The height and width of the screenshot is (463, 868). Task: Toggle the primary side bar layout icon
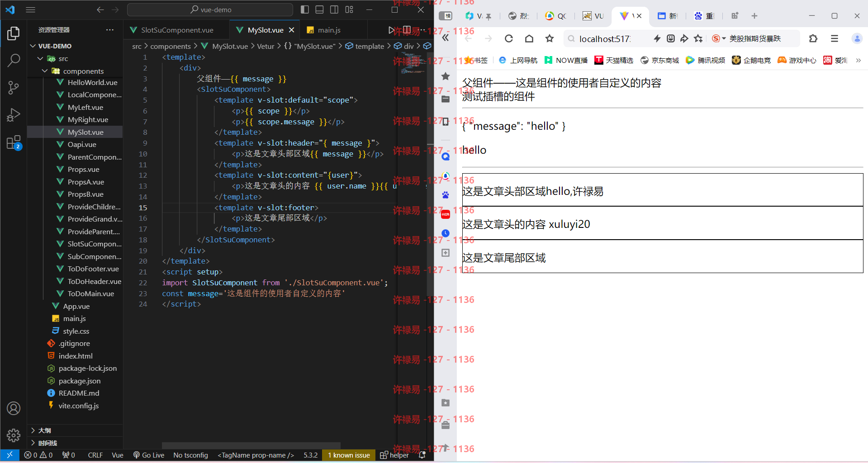[x=305, y=9]
